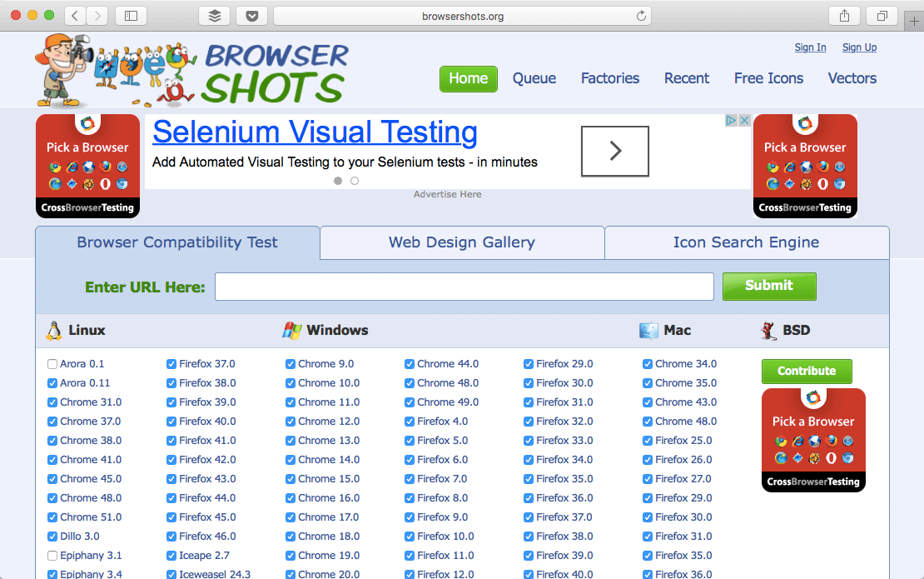Open the Vectors page

(x=852, y=78)
